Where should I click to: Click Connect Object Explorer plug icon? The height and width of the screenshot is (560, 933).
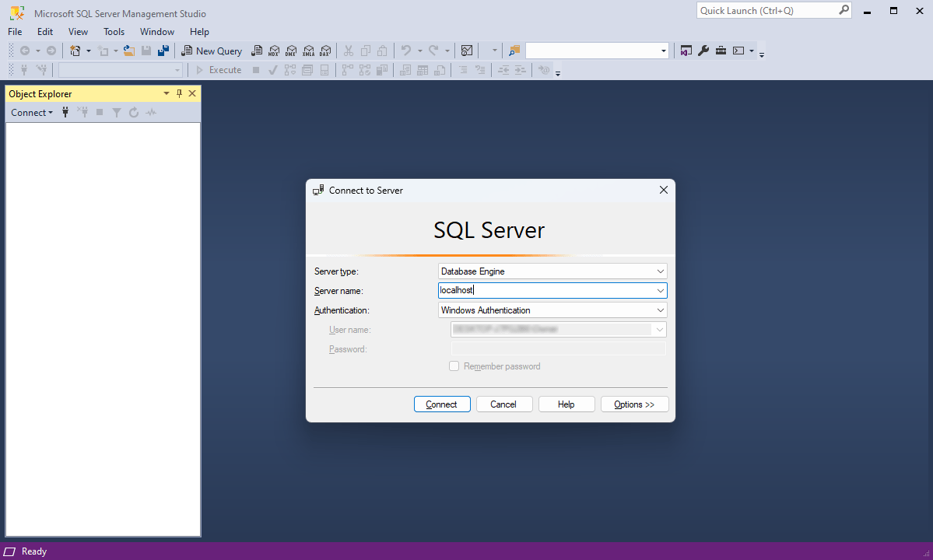pyautogui.click(x=65, y=112)
